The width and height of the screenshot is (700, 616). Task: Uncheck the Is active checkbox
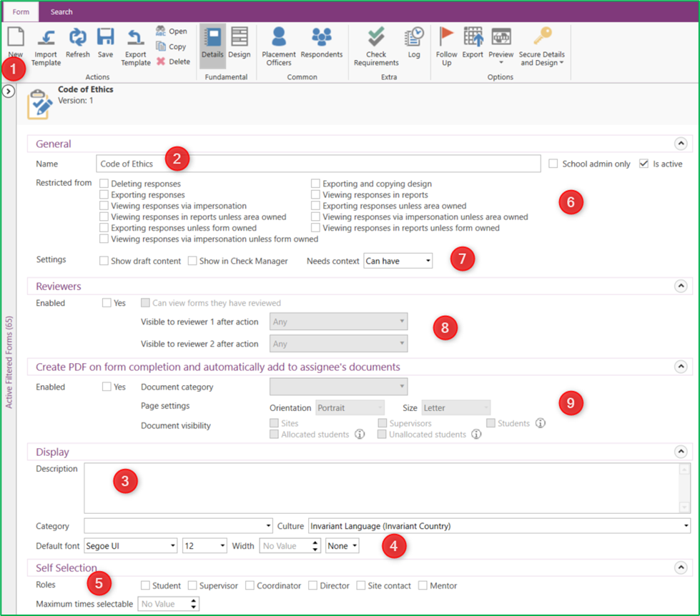click(644, 164)
